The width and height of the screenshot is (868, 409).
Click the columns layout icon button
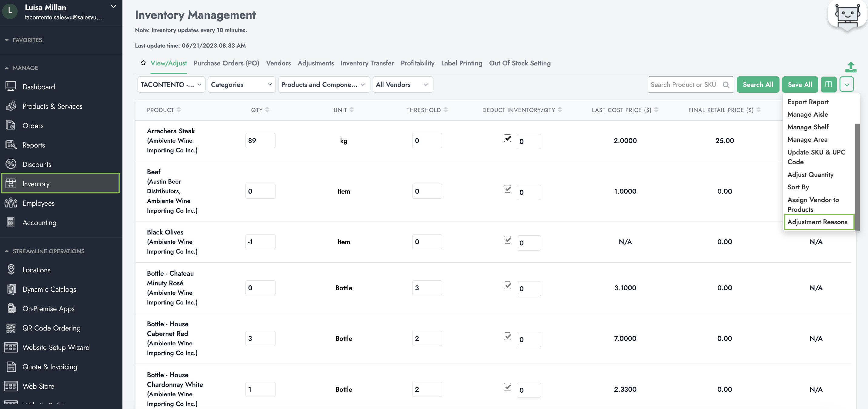(828, 85)
